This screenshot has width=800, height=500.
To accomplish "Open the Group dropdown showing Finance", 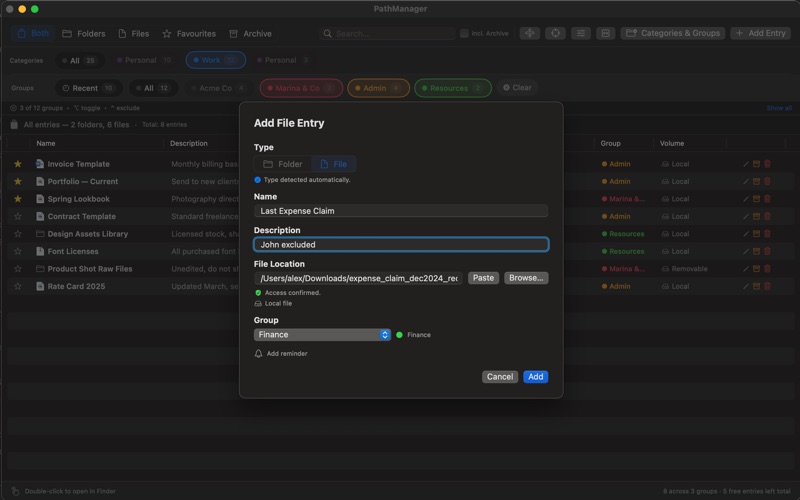I will point(322,335).
